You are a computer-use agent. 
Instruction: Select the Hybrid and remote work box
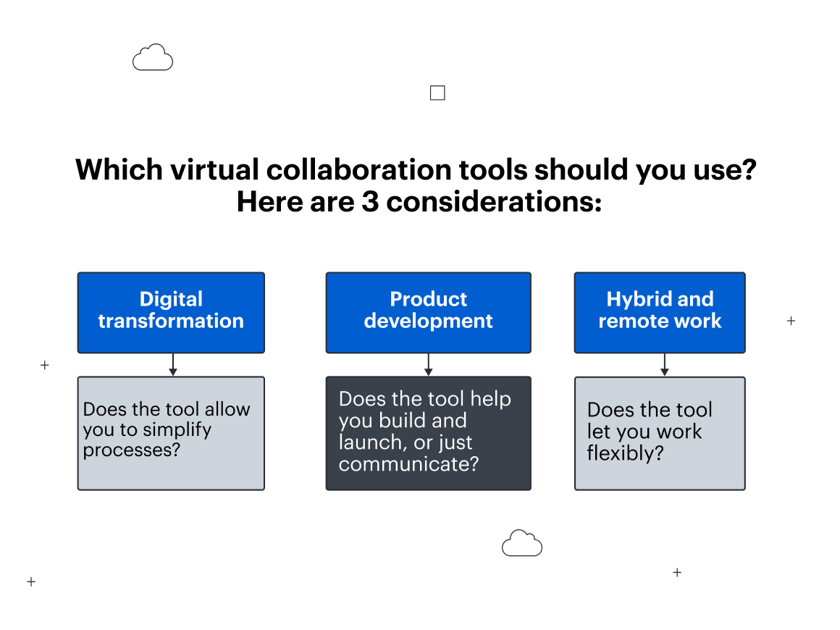[x=660, y=312]
